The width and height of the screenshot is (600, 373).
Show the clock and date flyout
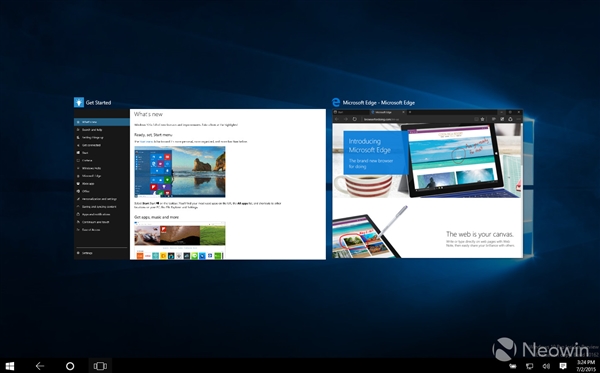[x=586, y=366]
